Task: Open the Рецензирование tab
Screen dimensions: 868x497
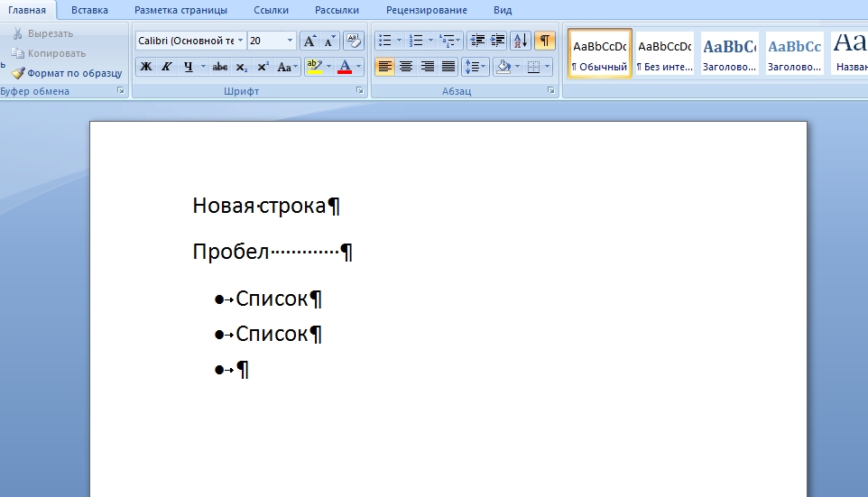Action: 427,10
